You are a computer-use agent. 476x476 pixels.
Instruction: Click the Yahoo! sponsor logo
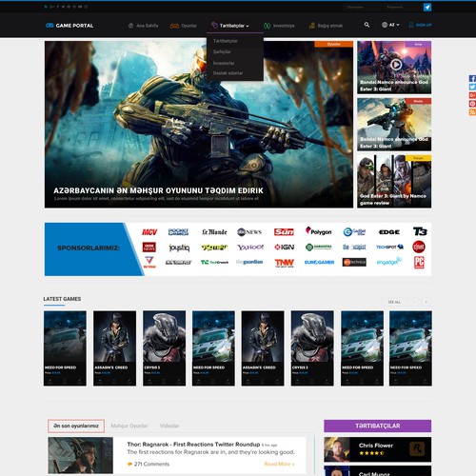coord(250,247)
